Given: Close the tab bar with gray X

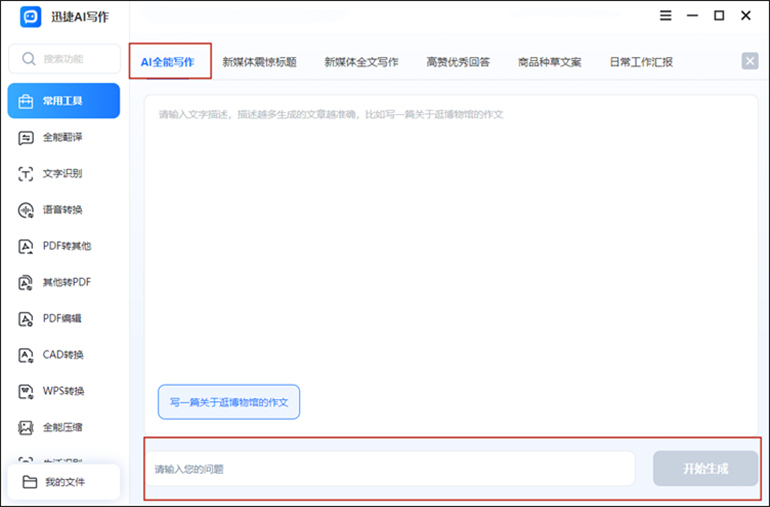Looking at the screenshot, I should [750, 61].
